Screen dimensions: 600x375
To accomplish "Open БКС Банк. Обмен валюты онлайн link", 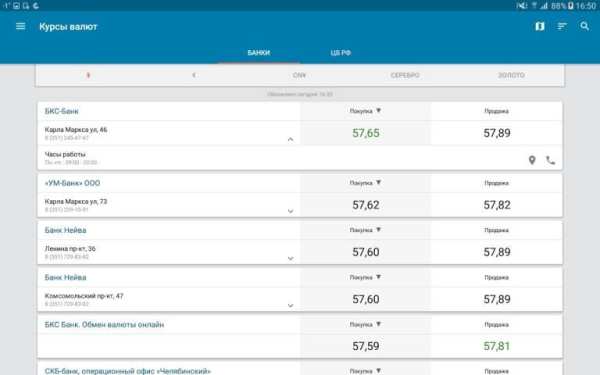I will point(104,324).
